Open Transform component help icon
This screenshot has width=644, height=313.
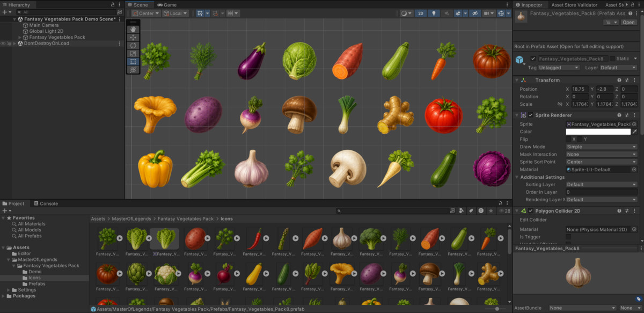(619, 80)
